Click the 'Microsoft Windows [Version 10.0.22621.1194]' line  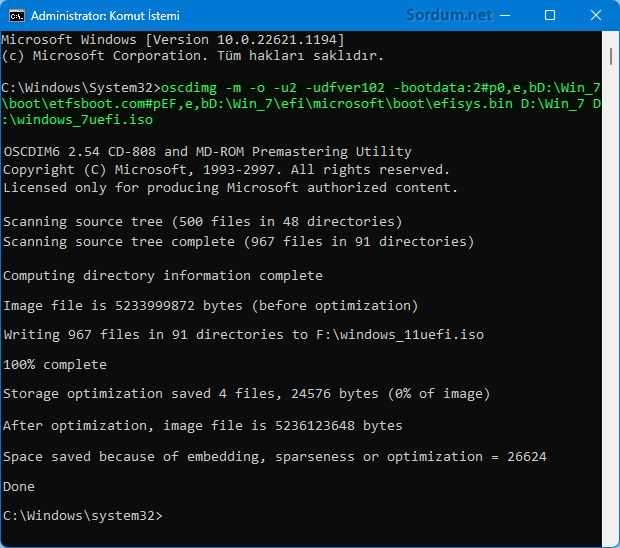point(173,40)
